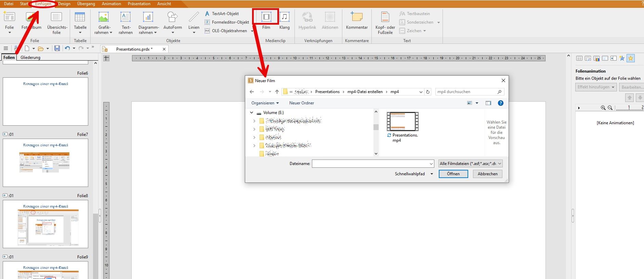
Task: Click the Kommentar icon
Action: point(357,17)
